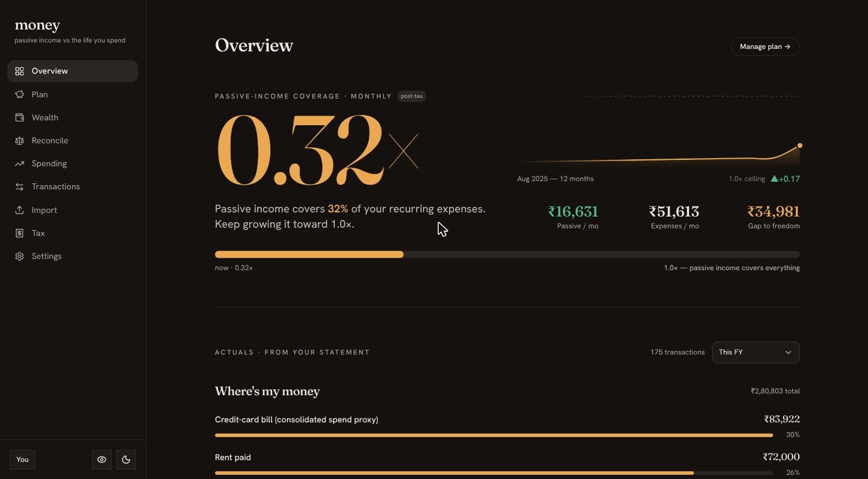Click the Rent paid spend bar

[x=494, y=473]
